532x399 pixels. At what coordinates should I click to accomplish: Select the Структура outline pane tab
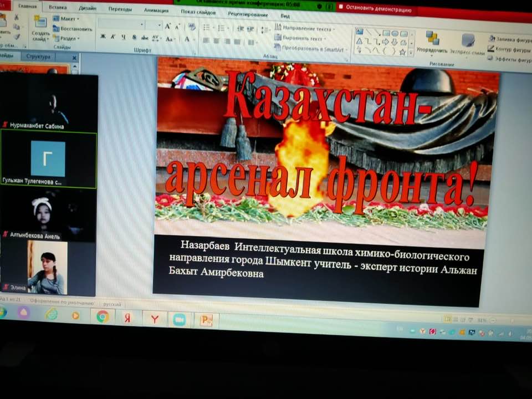point(38,57)
